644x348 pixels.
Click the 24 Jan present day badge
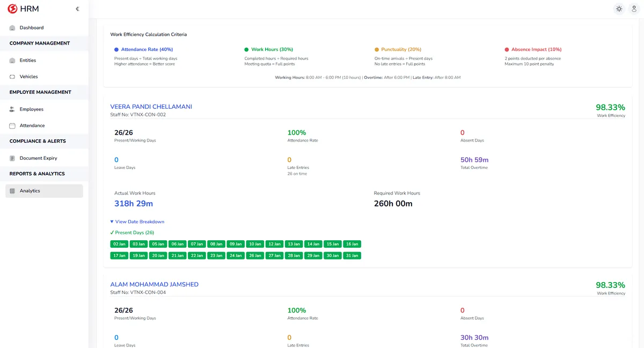point(236,256)
